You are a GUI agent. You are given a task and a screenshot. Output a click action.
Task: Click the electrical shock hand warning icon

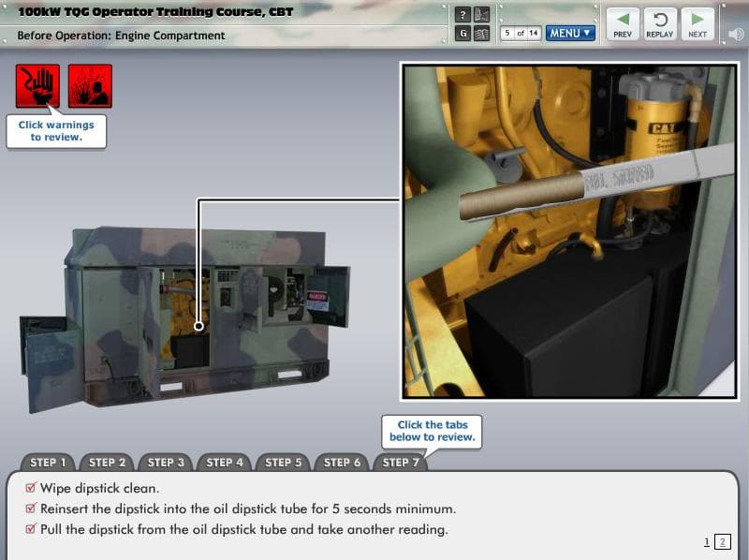tap(37, 86)
